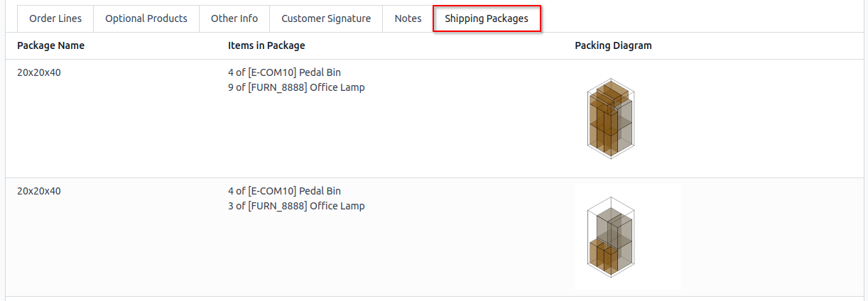Select the Shipping Packages tab
The image size is (868, 301).
click(487, 18)
